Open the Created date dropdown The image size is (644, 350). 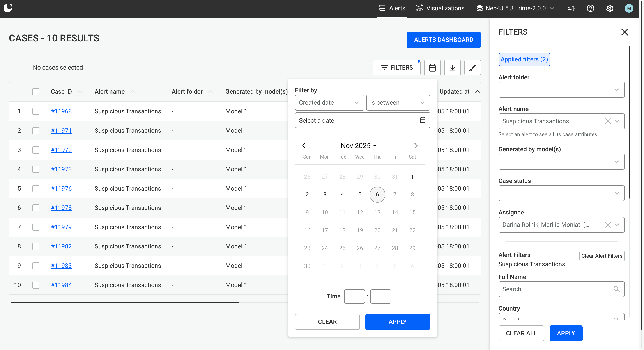point(329,102)
